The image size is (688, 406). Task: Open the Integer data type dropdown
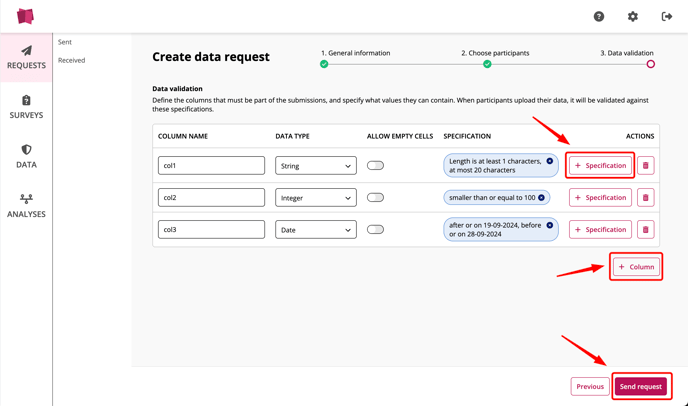(x=316, y=198)
